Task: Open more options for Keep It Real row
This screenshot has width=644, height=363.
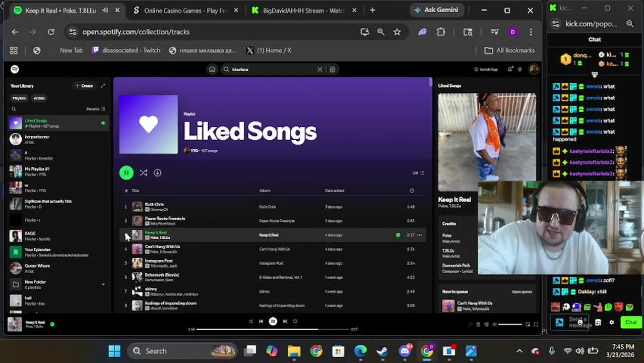Action: [x=419, y=235]
